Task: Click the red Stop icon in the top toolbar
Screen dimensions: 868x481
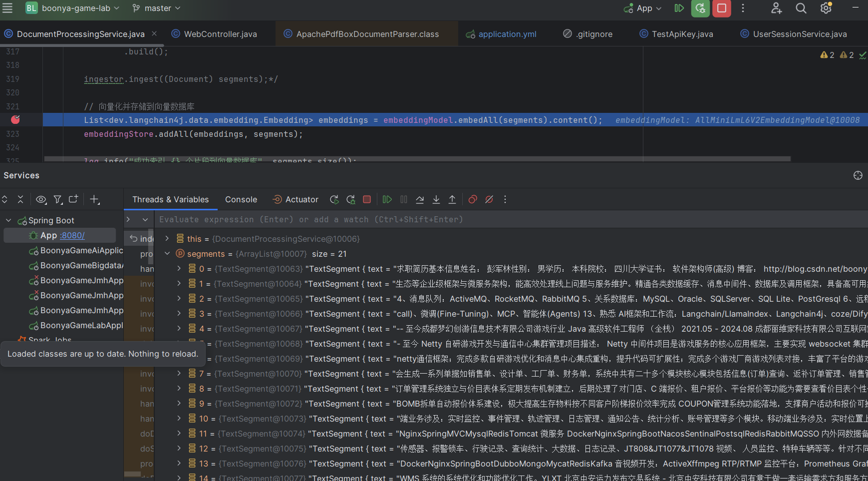Action: coord(721,8)
